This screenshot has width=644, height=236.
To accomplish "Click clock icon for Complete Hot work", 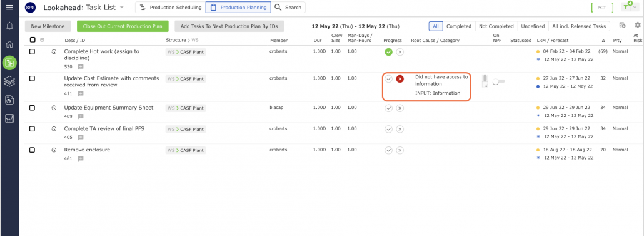I will (54, 52).
